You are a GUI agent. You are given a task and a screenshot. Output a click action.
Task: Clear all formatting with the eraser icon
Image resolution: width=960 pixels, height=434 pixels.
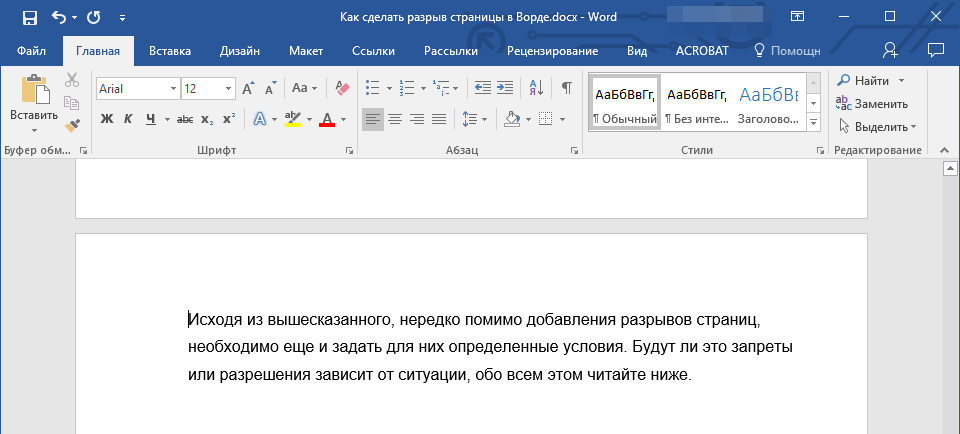click(x=342, y=88)
